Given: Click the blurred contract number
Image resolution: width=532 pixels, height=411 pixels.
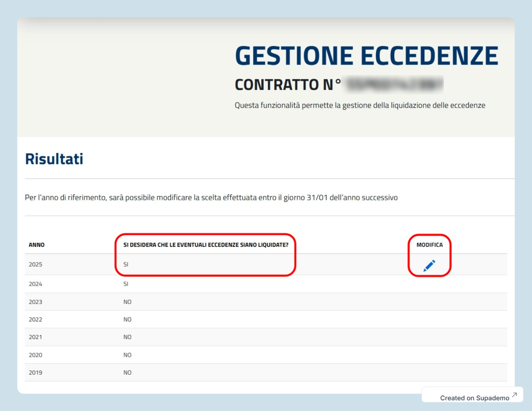Looking at the screenshot, I should [395, 84].
